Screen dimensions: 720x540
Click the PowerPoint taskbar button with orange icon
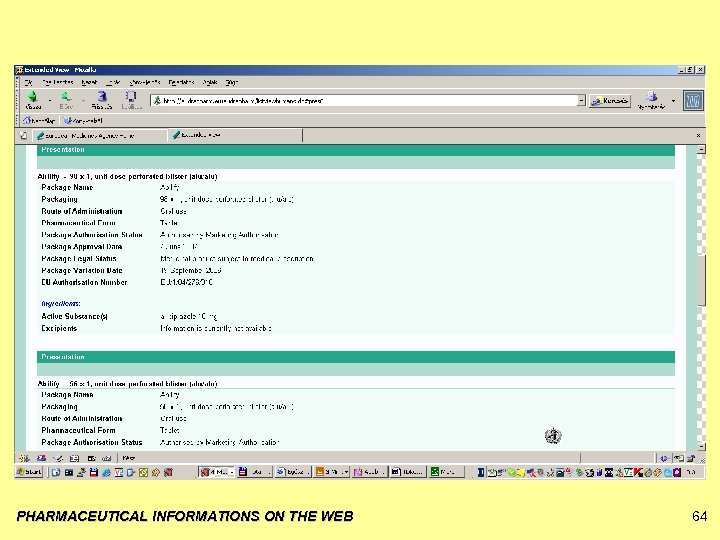(331, 472)
